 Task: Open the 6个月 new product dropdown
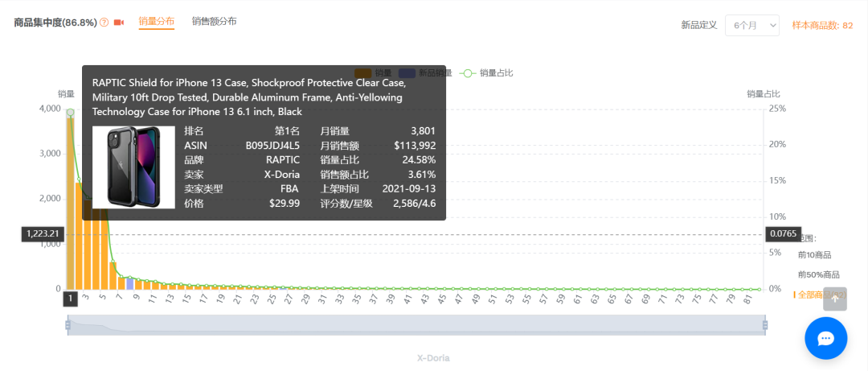751,25
